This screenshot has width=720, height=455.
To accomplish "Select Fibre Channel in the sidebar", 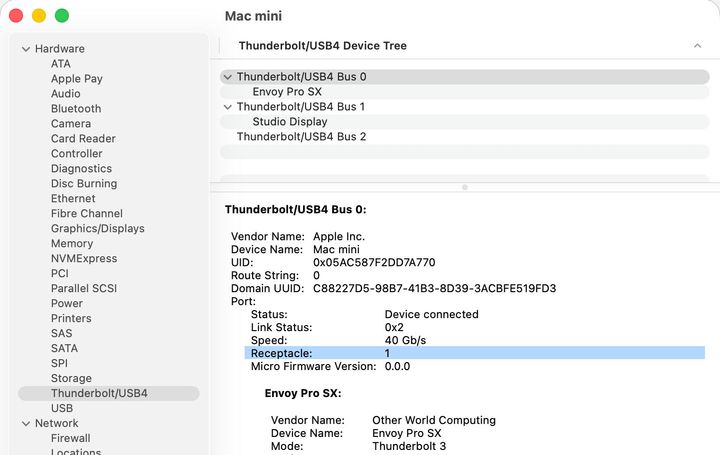I will [x=87, y=213].
